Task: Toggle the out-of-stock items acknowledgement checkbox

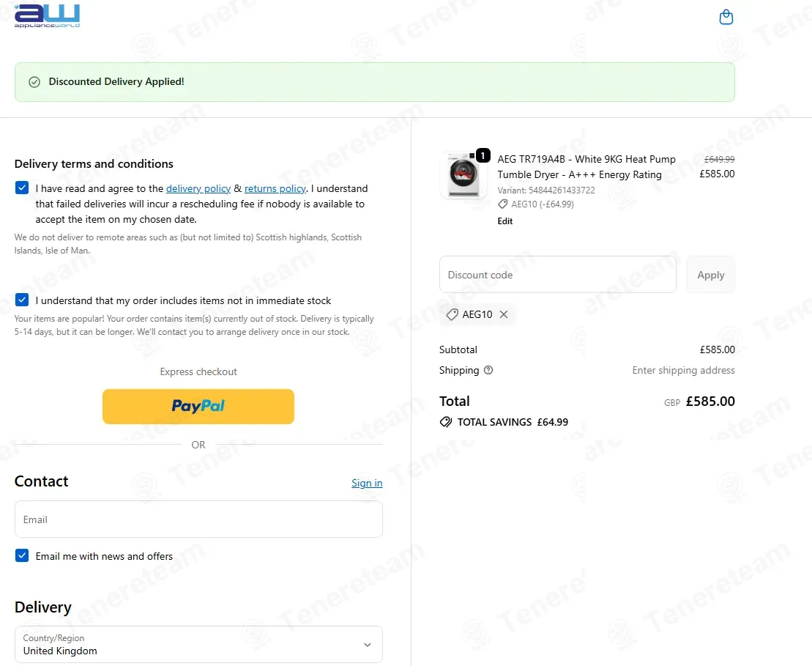Action: click(x=22, y=300)
